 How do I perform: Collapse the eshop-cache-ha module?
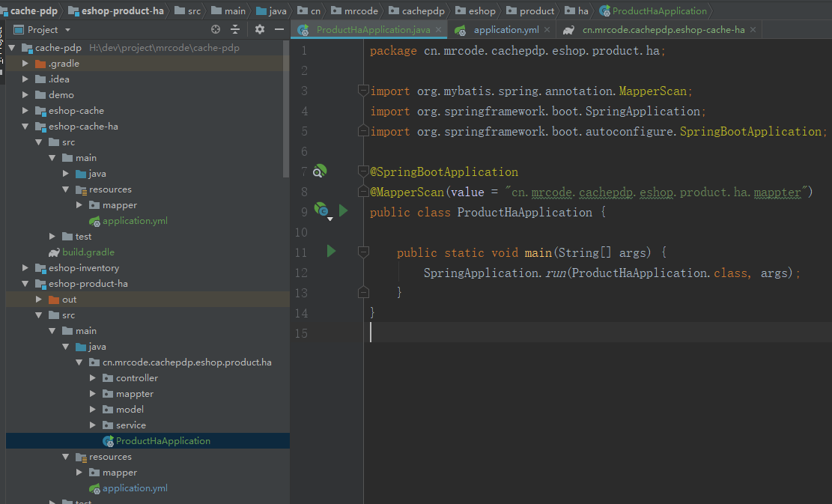tap(25, 127)
